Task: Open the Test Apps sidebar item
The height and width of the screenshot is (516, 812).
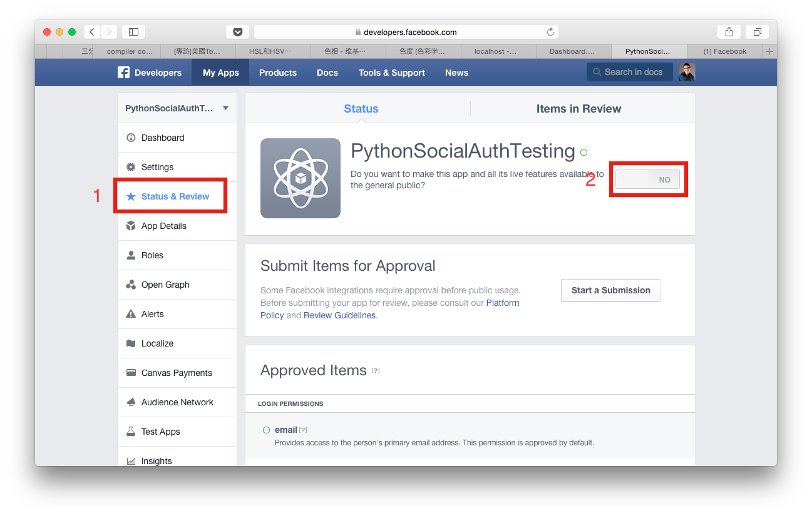Action: click(177, 432)
